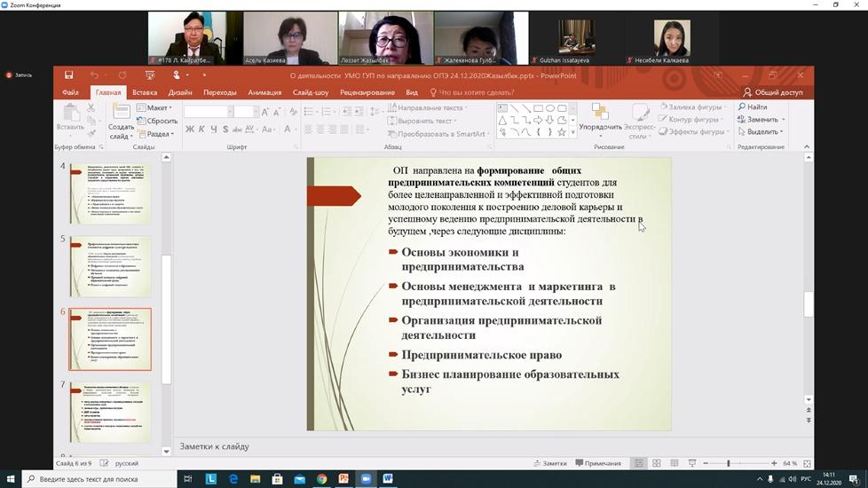Expand the Layout (Макет) dropdown
Screen dimensions: 868x488
154,108
